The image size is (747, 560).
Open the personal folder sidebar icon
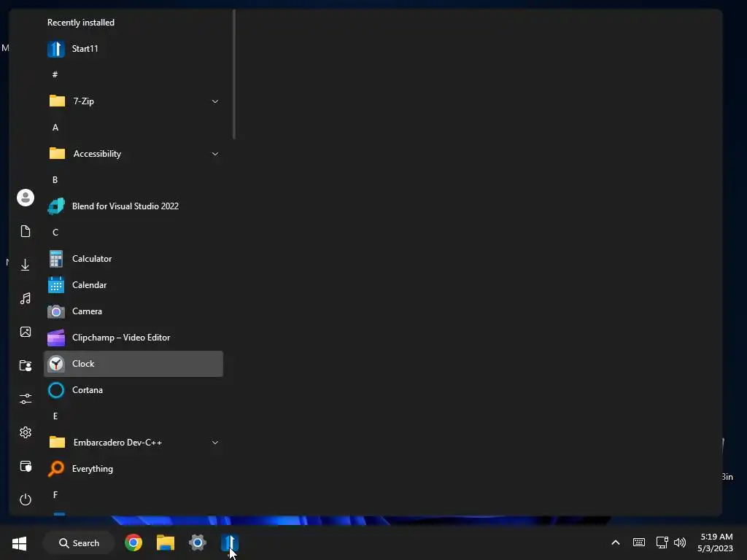26,365
